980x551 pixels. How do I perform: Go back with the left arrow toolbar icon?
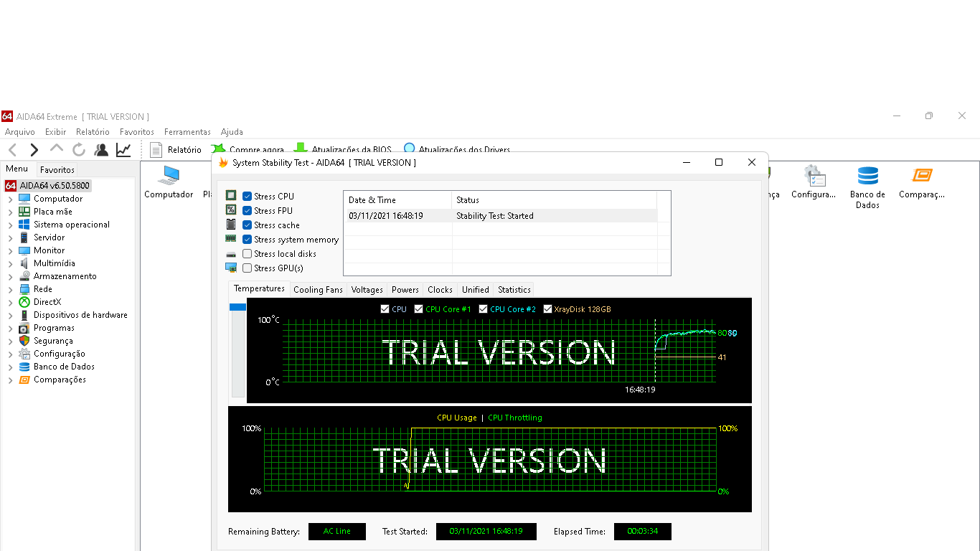(12, 150)
